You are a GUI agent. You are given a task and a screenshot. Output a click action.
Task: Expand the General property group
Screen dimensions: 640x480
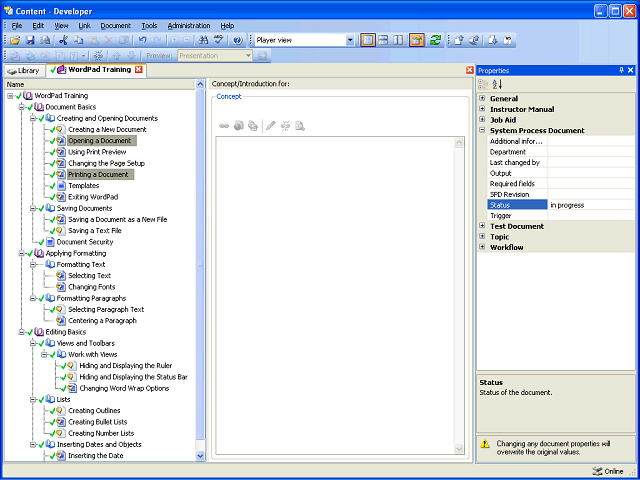pyautogui.click(x=482, y=98)
